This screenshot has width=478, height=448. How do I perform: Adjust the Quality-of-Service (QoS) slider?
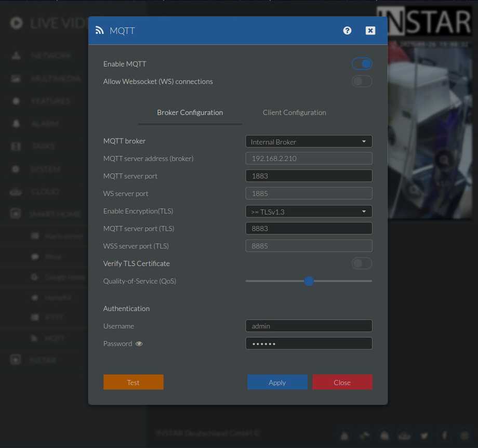309,281
